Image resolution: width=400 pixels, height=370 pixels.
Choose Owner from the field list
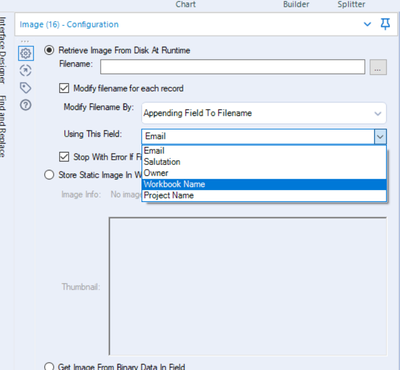[264, 173]
